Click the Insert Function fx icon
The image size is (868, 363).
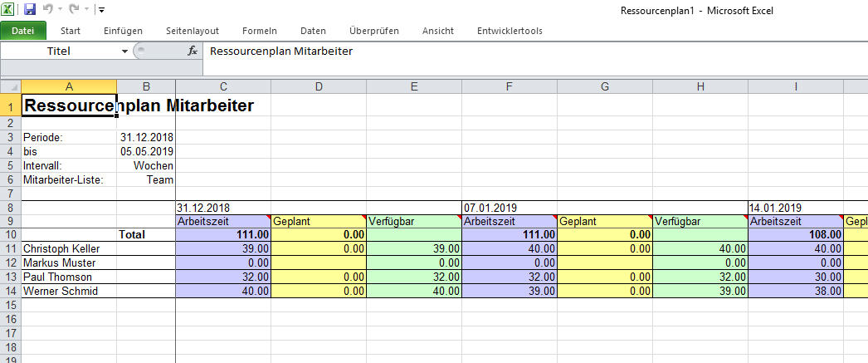[x=193, y=51]
